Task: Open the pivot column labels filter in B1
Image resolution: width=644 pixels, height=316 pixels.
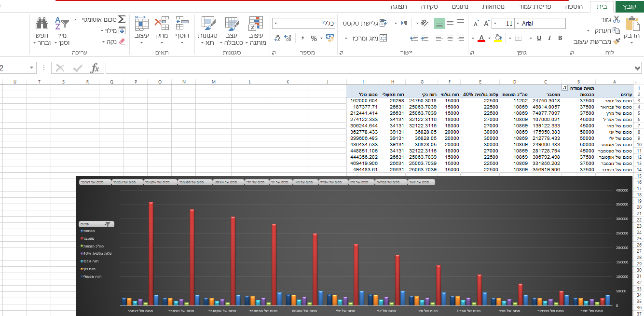Action: [565, 88]
